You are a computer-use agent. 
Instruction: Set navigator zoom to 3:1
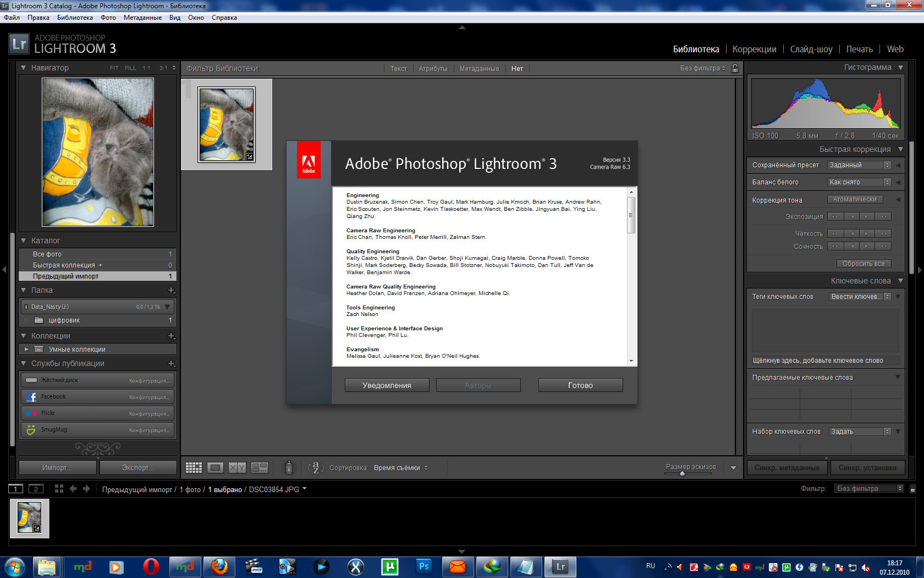click(x=163, y=68)
